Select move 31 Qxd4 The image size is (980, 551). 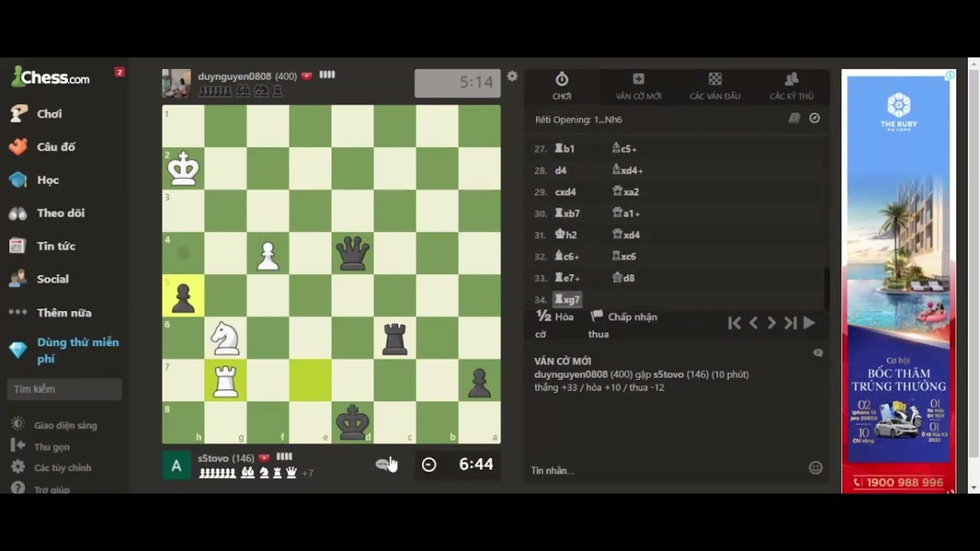click(626, 235)
